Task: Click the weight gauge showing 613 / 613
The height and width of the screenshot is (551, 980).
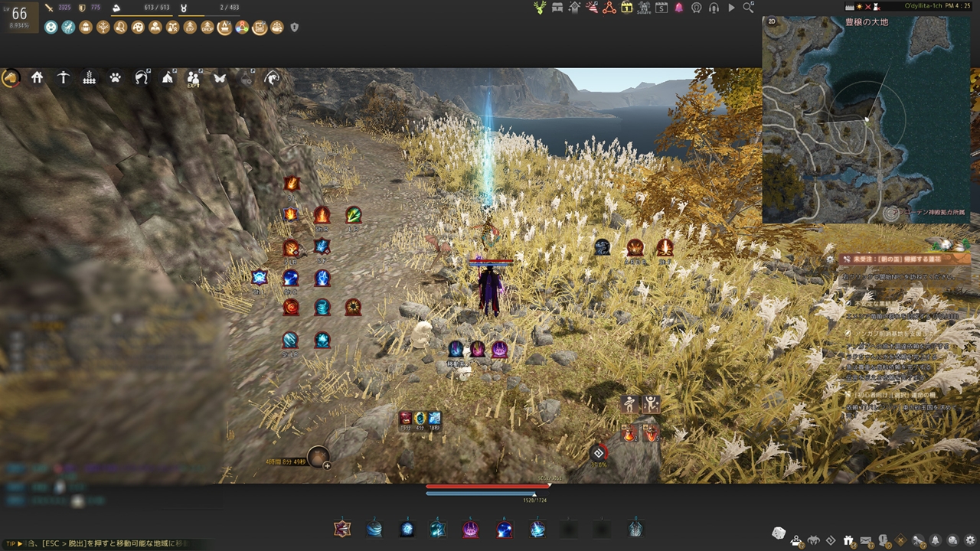Action: click(x=144, y=11)
